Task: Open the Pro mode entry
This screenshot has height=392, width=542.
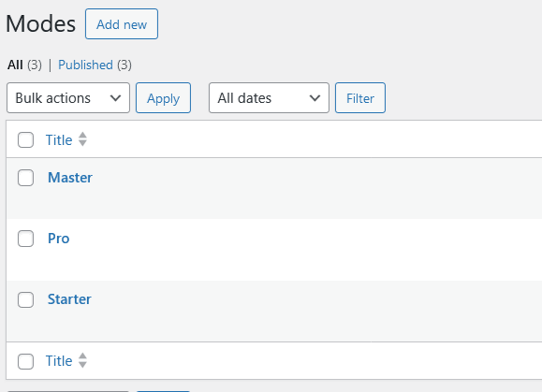Action: point(58,239)
